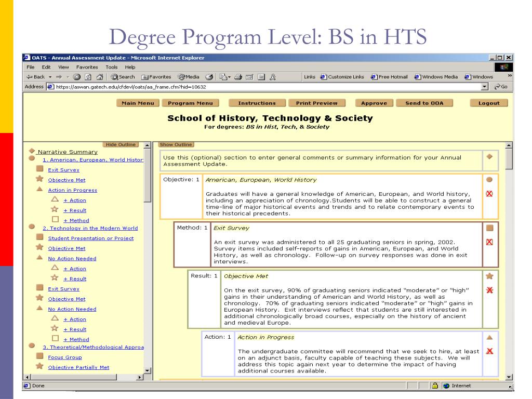Open 1. American, European, World History outline link
Image resolution: width=532 pixels, height=399 pixels.
coord(93,160)
